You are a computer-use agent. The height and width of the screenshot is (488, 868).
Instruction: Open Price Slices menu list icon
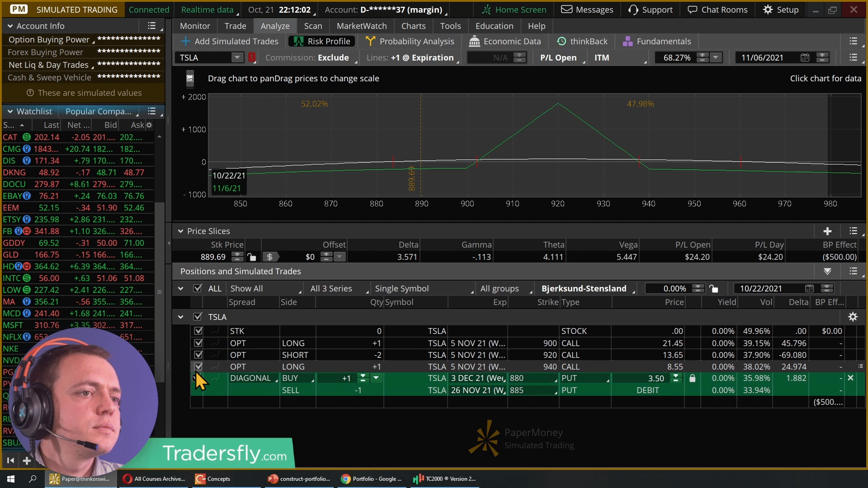[853, 231]
